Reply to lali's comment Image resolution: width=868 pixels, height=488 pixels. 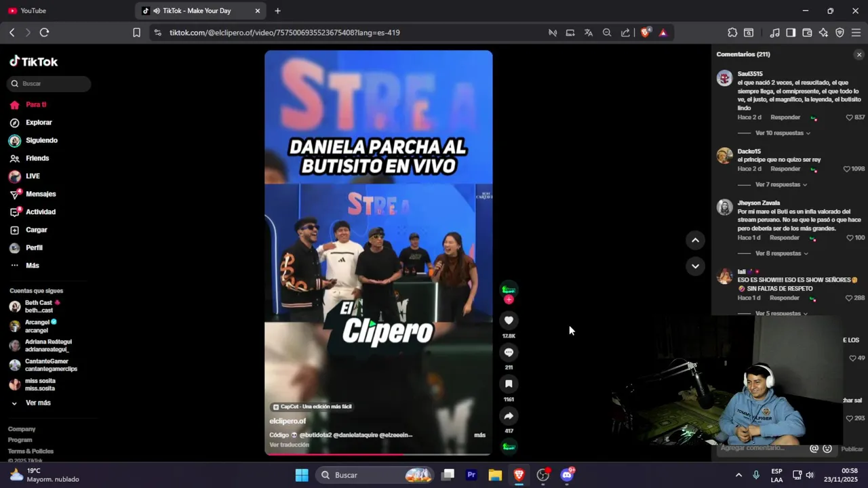(785, 298)
